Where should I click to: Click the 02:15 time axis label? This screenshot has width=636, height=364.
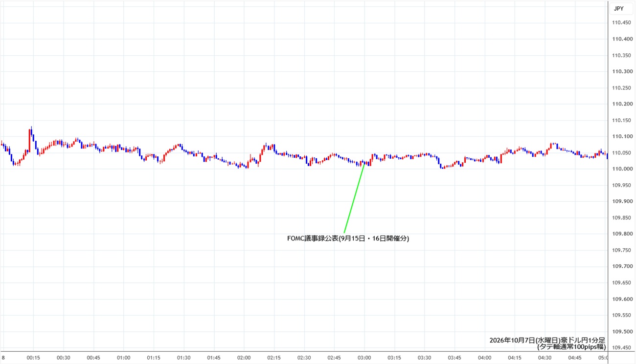[274, 358]
